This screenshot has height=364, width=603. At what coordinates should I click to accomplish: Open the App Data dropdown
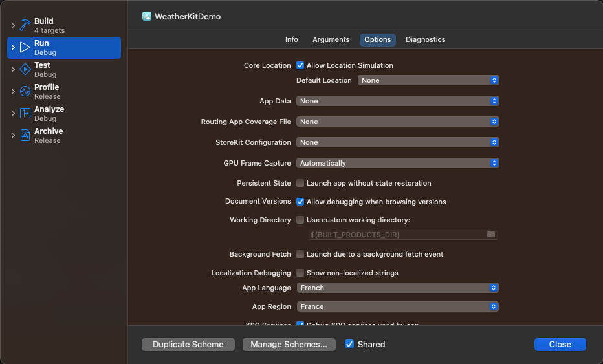coord(397,101)
